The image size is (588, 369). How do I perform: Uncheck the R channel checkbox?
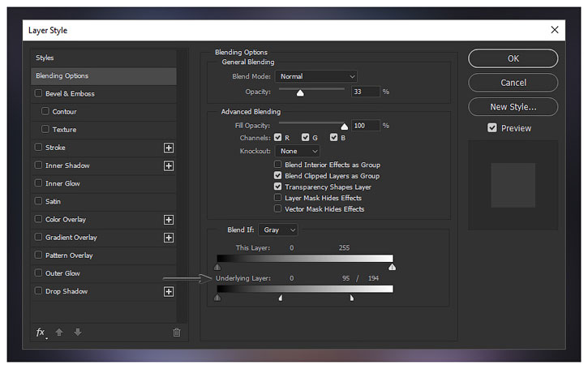[x=278, y=137]
